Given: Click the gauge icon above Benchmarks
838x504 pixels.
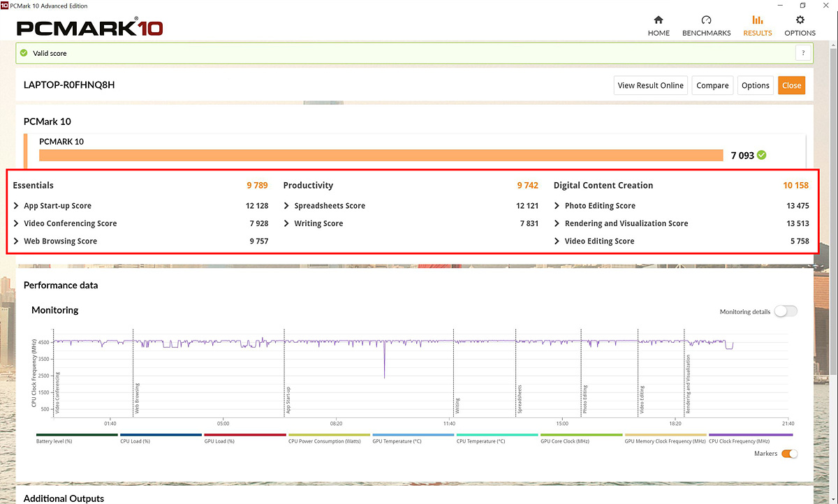Looking at the screenshot, I should click(x=706, y=20).
